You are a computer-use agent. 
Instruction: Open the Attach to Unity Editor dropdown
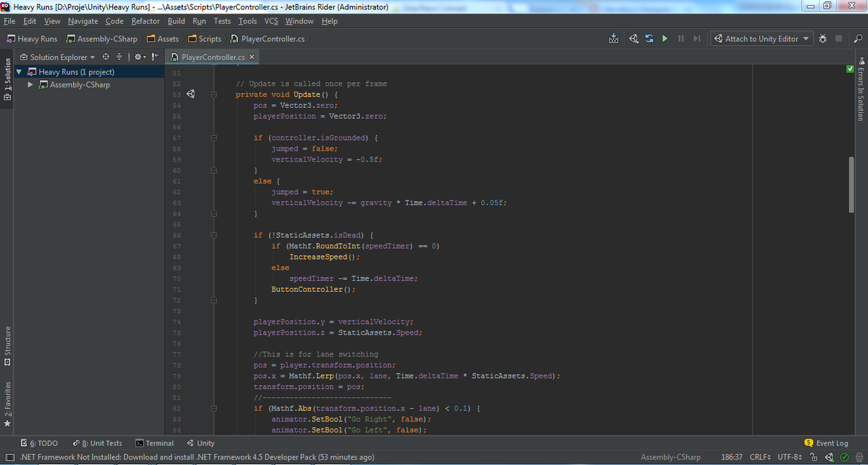click(761, 39)
